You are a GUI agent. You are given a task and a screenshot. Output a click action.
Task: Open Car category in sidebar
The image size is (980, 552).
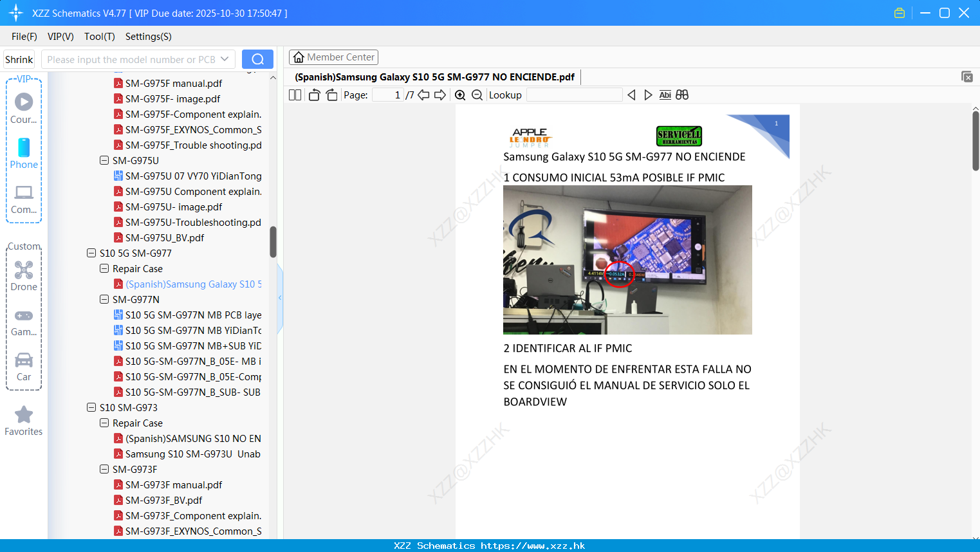coord(24,367)
